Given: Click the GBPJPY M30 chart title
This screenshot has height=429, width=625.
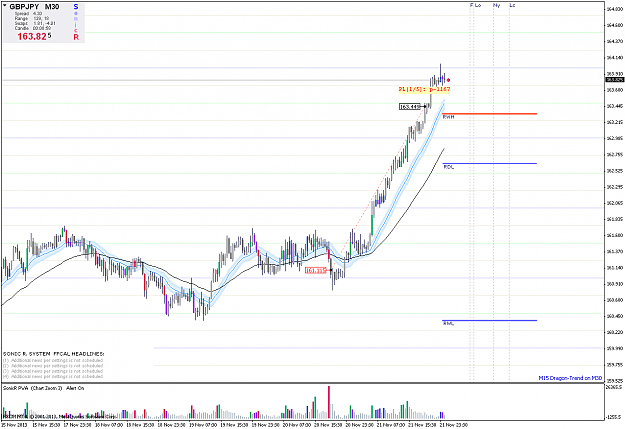Looking at the screenshot, I should [34, 7].
